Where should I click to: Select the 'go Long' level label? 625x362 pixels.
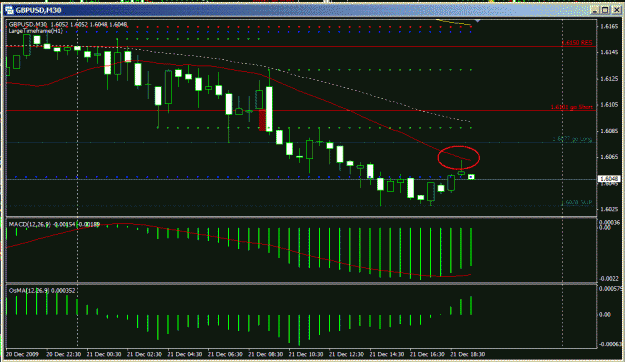pos(572,139)
